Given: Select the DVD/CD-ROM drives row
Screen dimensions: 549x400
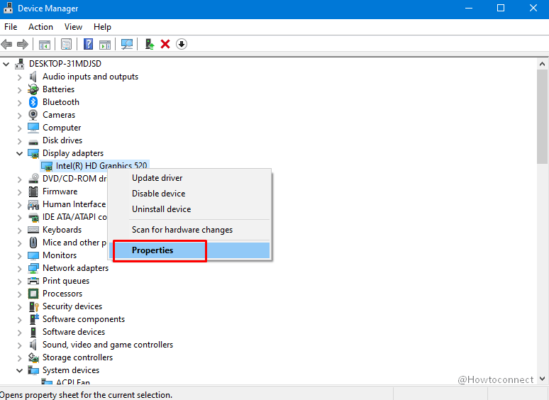Looking at the screenshot, I should [x=75, y=179].
